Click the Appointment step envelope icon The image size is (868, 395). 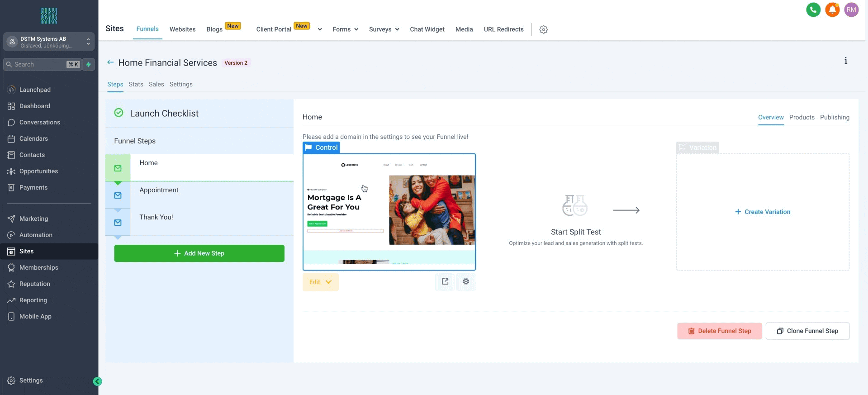[x=118, y=195]
